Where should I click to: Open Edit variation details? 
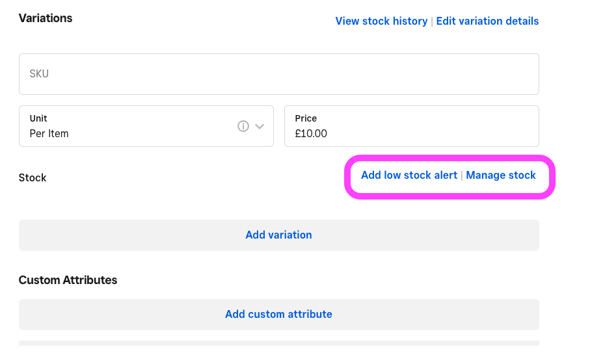487,21
